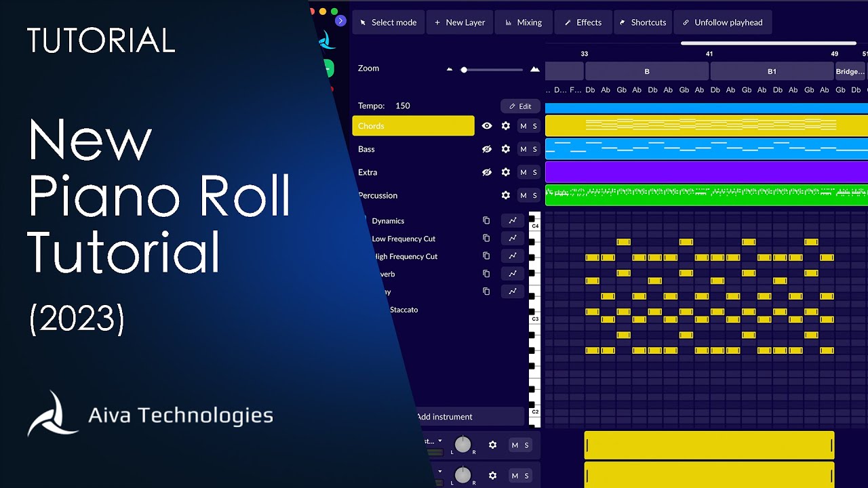This screenshot has height=488, width=868.
Task: Adjust the Zoom slider handle
Action: click(464, 70)
